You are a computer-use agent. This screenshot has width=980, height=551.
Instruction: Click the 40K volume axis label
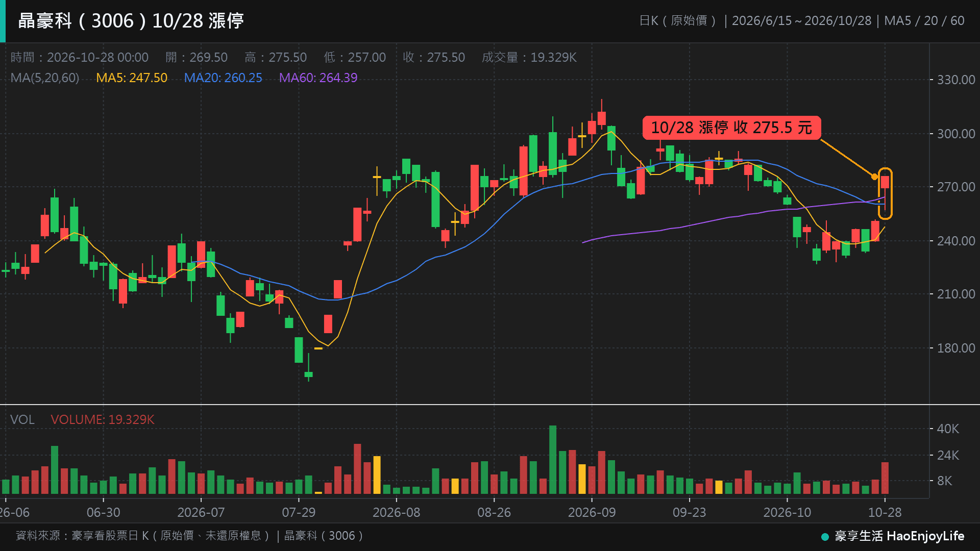tap(948, 429)
